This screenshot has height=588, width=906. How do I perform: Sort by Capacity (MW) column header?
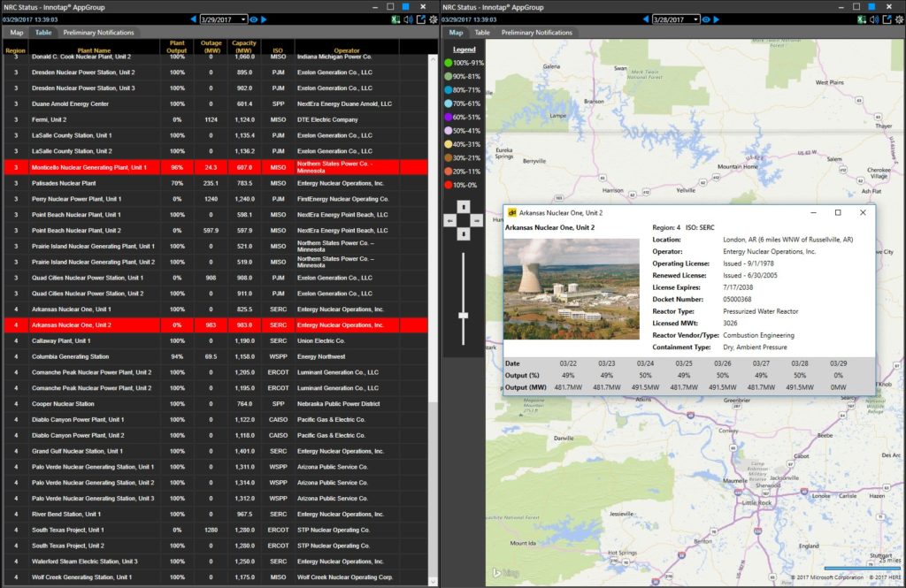244,47
